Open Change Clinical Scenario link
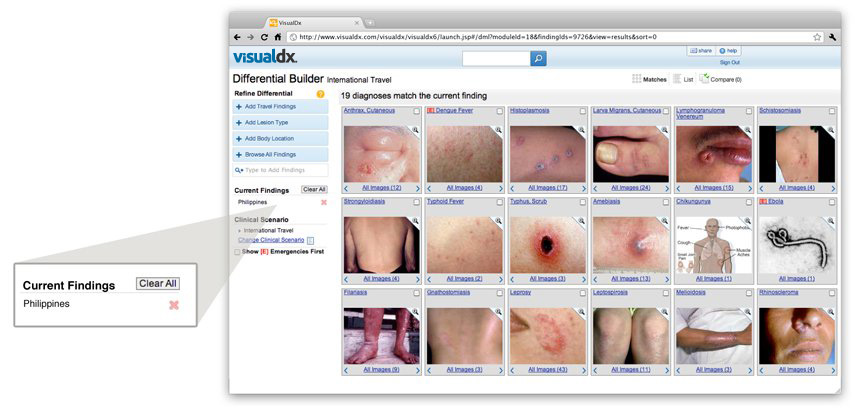 [x=270, y=240]
